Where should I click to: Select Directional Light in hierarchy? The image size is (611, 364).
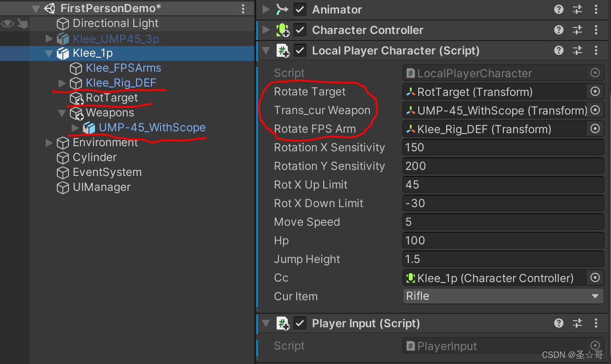115,23
